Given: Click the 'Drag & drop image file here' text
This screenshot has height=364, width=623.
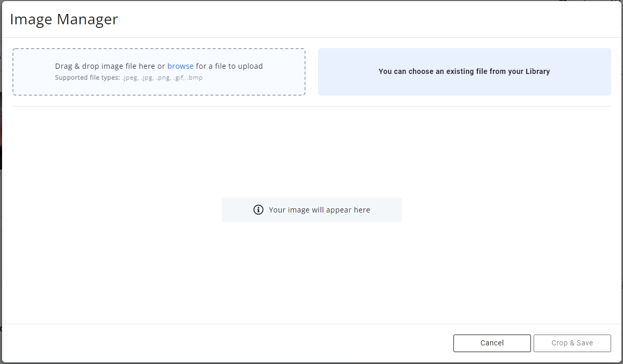Looking at the screenshot, I should pyautogui.click(x=105, y=66).
